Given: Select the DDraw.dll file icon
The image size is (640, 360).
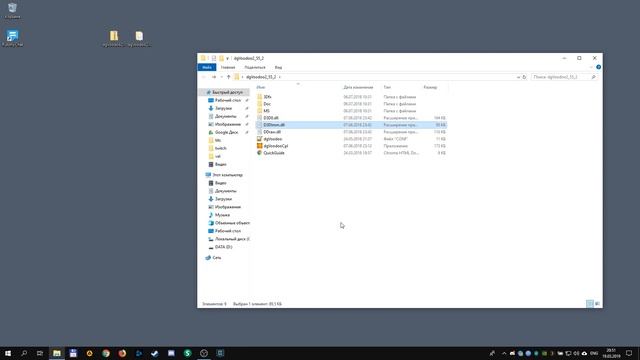Looking at the screenshot, I should click(x=260, y=132).
